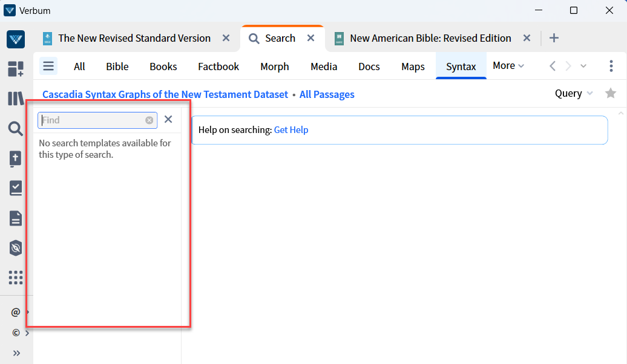Expand the @ shortcut chevron
Image resolution: width=627 pixels, height=364 pixels.
pos(28,312)
